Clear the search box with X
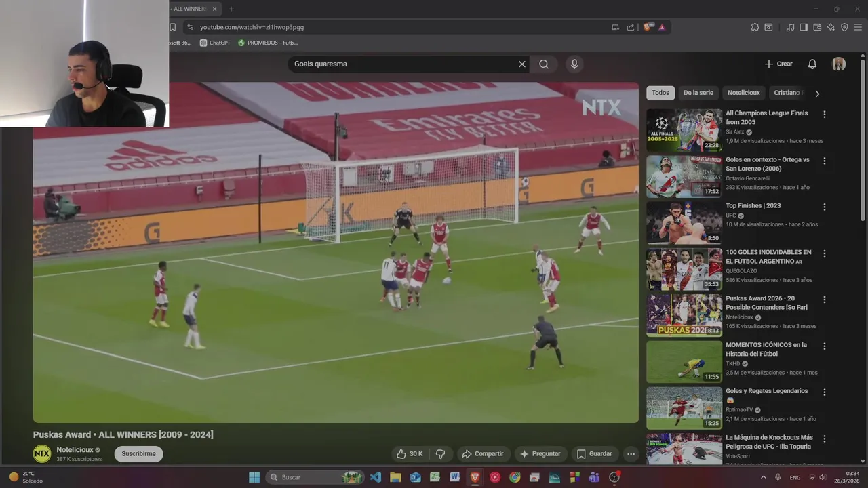The image size is (868, 488). [522, 64]
